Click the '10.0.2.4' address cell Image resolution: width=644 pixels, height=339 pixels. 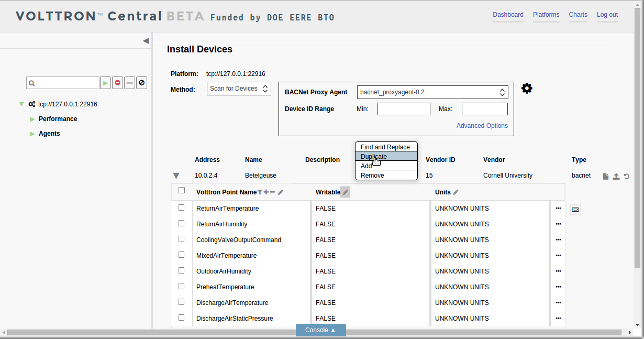tap(206, 176)
